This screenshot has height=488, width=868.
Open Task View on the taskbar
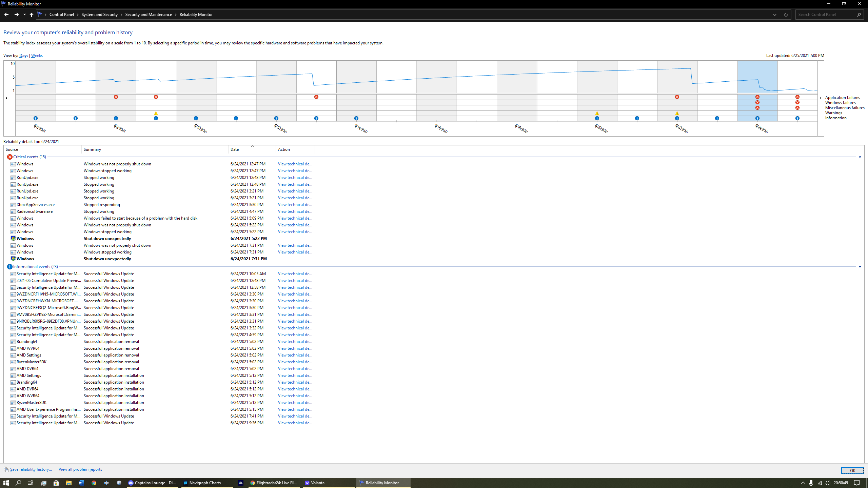click(31, 483)
